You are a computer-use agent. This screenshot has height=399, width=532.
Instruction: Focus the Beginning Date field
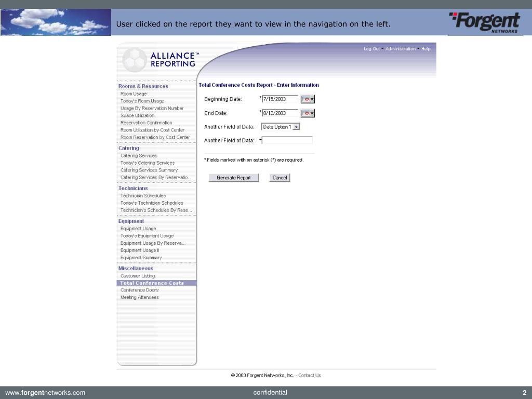[280, 99]
